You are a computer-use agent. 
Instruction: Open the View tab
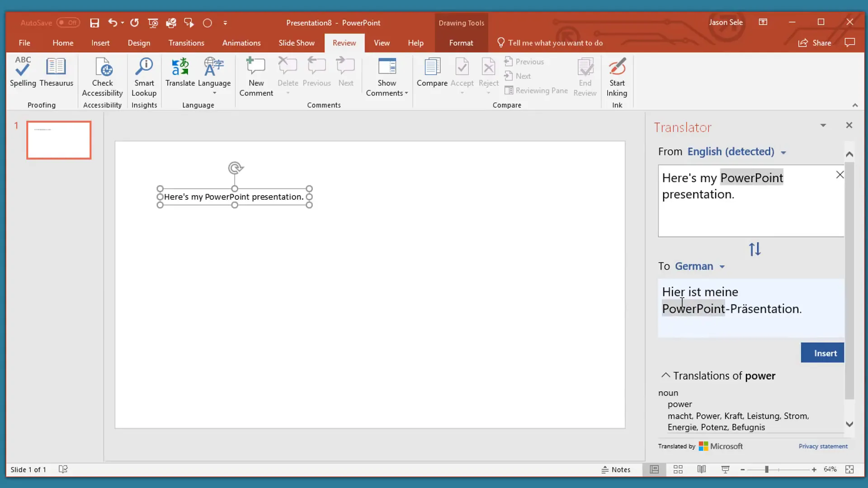[382, 43]
